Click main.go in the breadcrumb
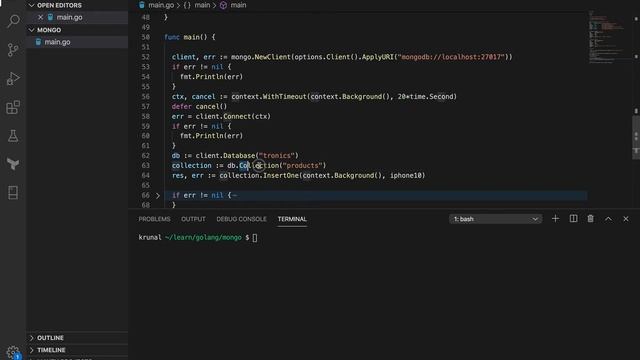This screenshot has height=360, width=640. (161, 5)
